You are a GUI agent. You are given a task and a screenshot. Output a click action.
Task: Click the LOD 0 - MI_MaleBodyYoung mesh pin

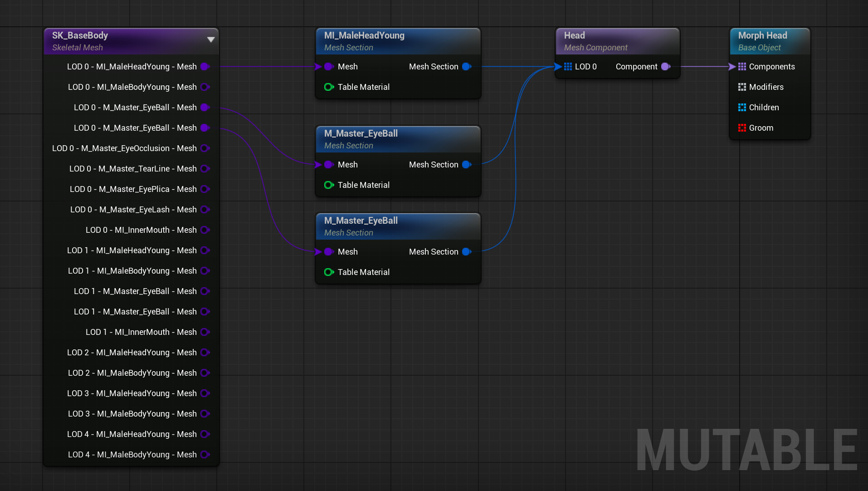coord(205,87)
